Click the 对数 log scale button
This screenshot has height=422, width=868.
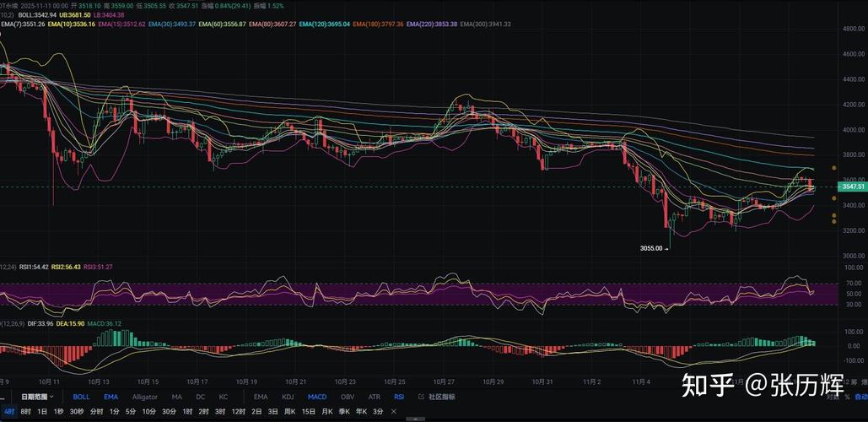point(831,397)
